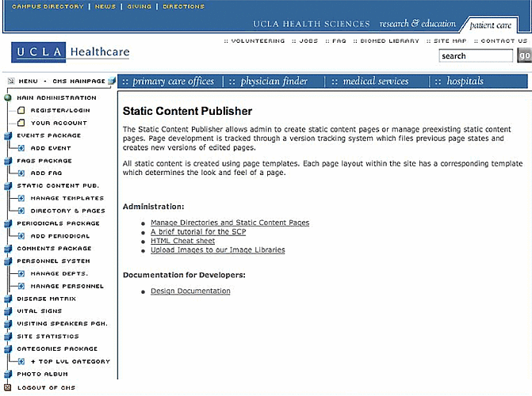532x396 pixels.
Task: Click the cube icon beside Comments Package
Action: [x=8, y=249]
